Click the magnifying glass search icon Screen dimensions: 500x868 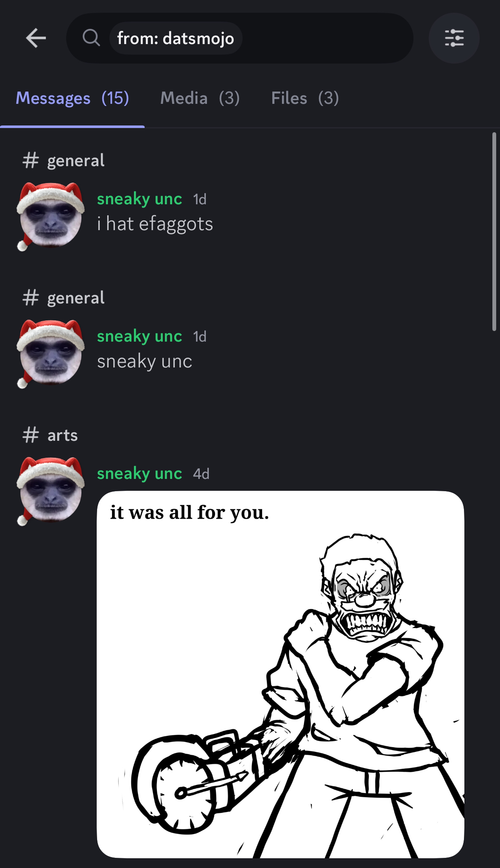(x=91, y=39)
